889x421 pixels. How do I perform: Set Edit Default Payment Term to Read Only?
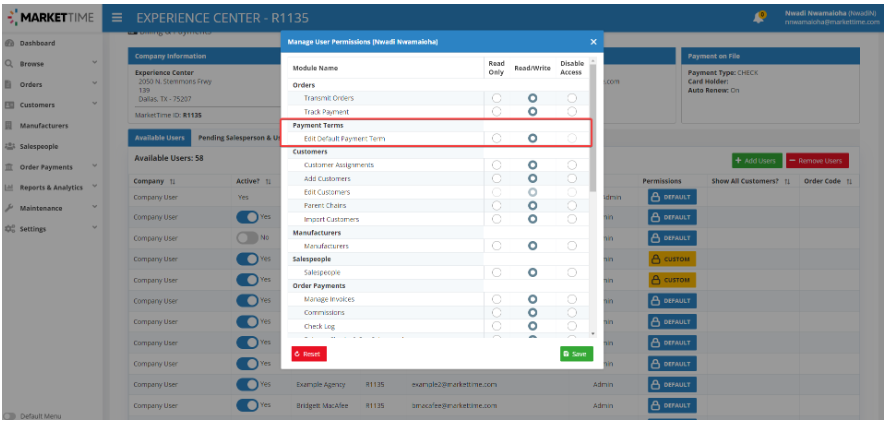click(497, 138)
